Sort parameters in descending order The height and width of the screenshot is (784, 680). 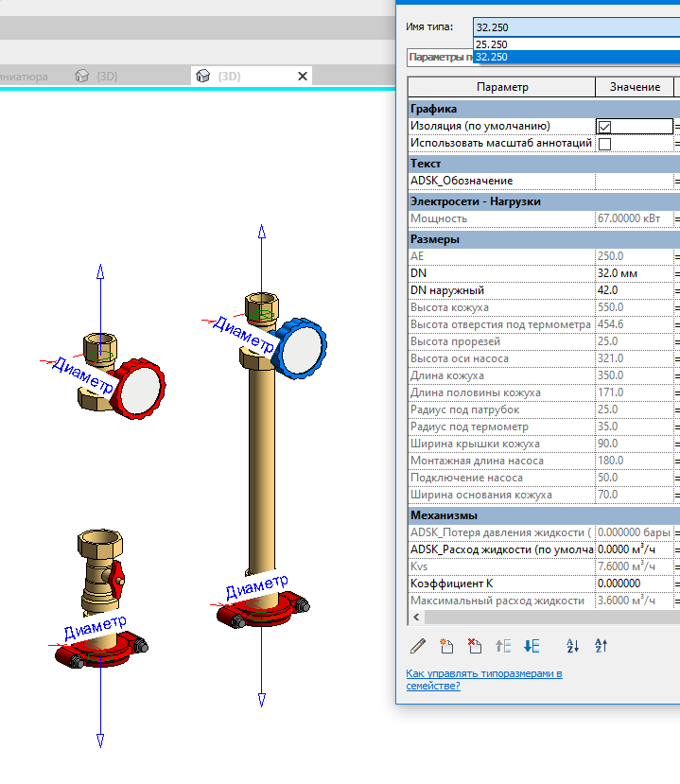(x=601, y=646)
